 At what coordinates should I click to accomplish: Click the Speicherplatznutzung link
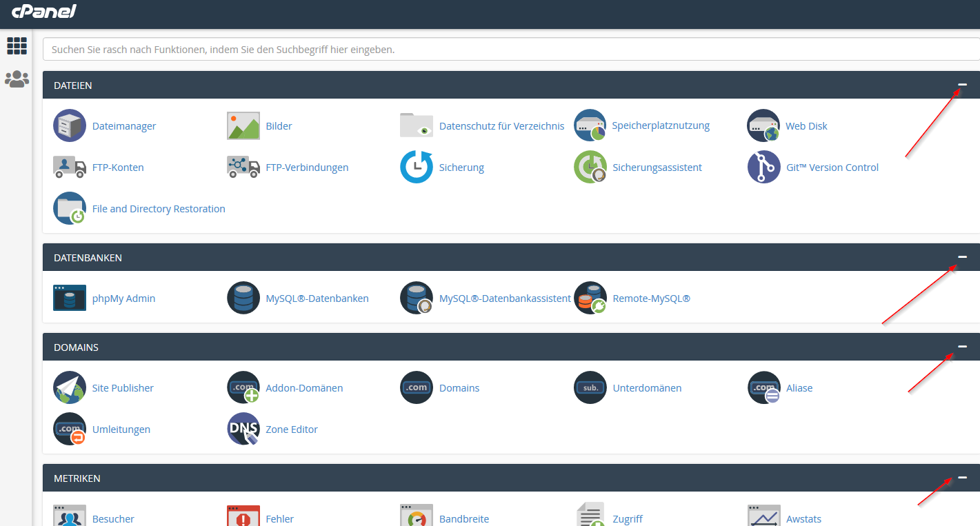(661, 125)
